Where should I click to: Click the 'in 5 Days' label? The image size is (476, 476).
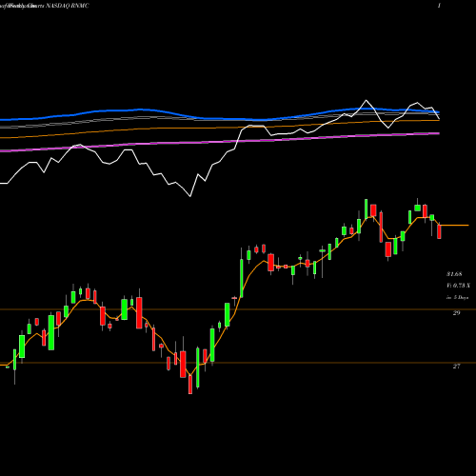[x=457, y=298]
